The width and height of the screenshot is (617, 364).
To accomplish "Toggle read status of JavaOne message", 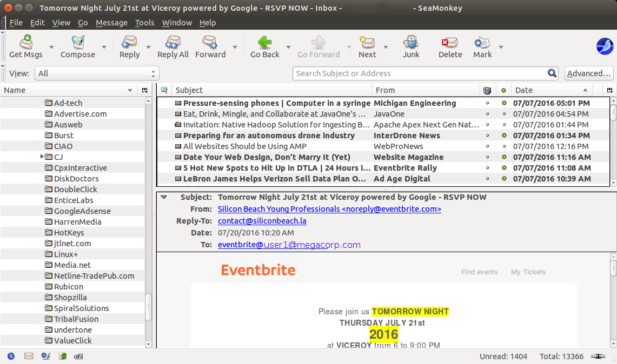I will pyautogui.click(x=505, y=114).
